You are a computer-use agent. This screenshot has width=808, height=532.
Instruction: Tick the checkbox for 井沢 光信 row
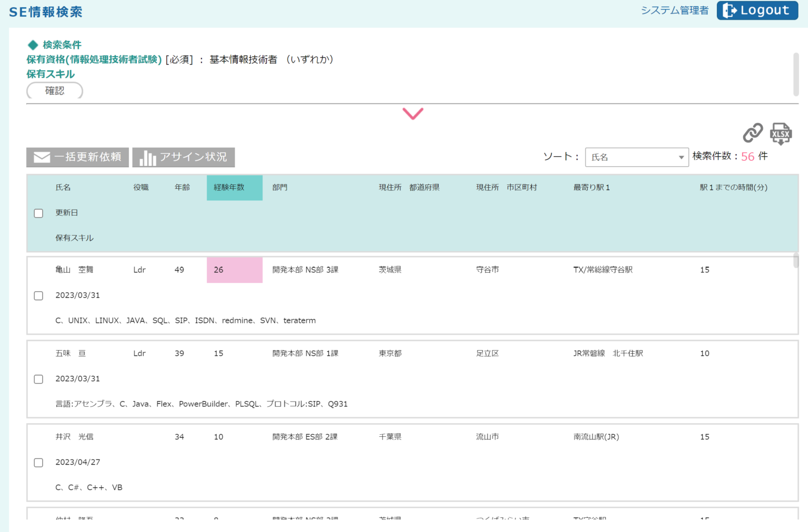[x=38, y=463]
